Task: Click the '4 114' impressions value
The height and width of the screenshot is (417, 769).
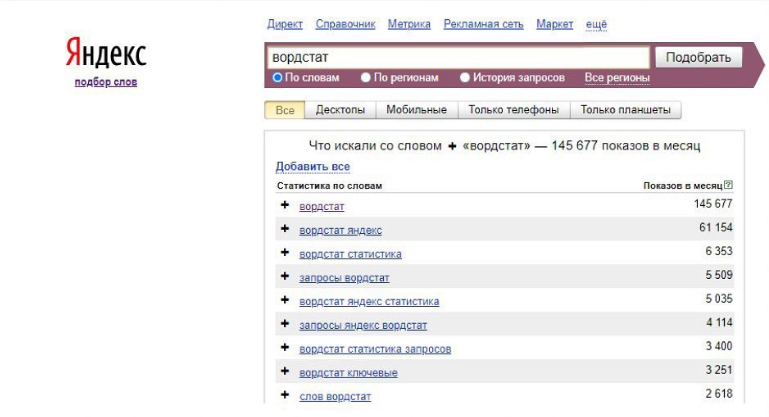Action: pyautogui.click(x=719, y=322)
